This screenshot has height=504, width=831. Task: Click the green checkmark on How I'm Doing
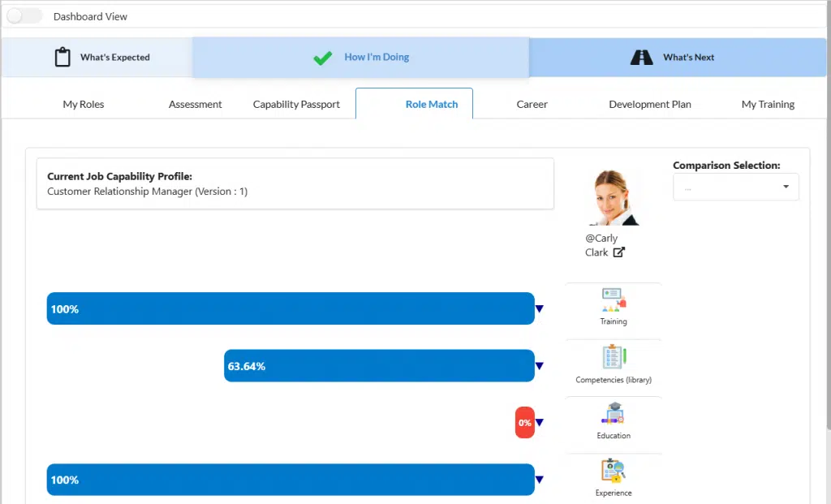(322, 57)
